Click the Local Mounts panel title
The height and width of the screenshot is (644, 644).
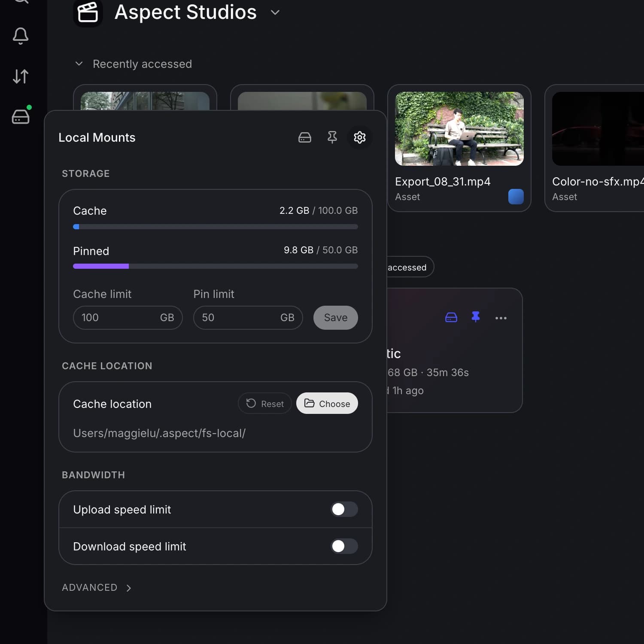97,137
